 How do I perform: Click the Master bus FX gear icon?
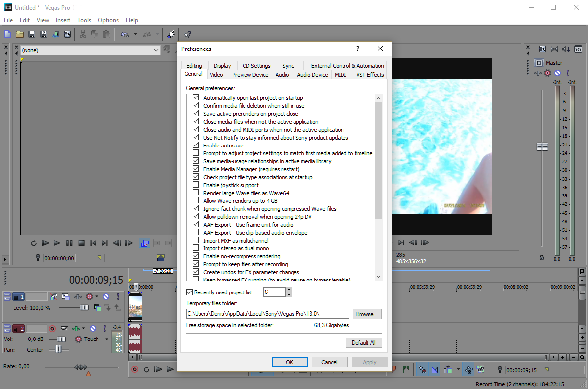(x=548, y=73)
